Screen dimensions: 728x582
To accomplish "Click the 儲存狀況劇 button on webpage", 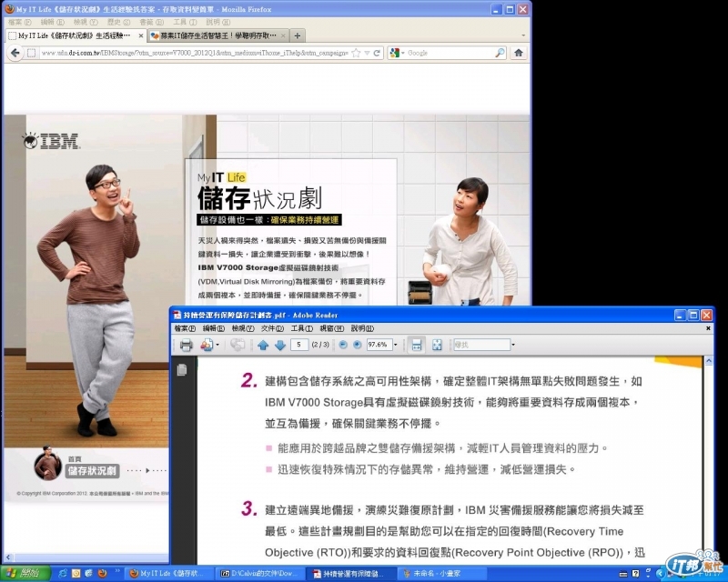I will pos(93,471).
